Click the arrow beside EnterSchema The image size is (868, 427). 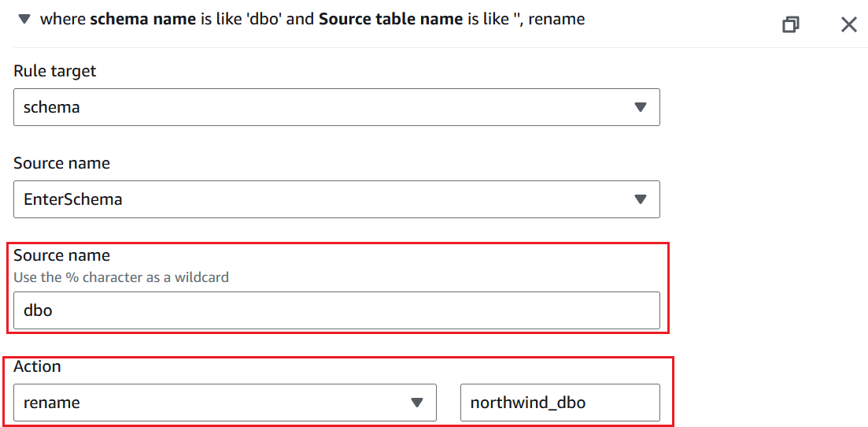(640, 199)
